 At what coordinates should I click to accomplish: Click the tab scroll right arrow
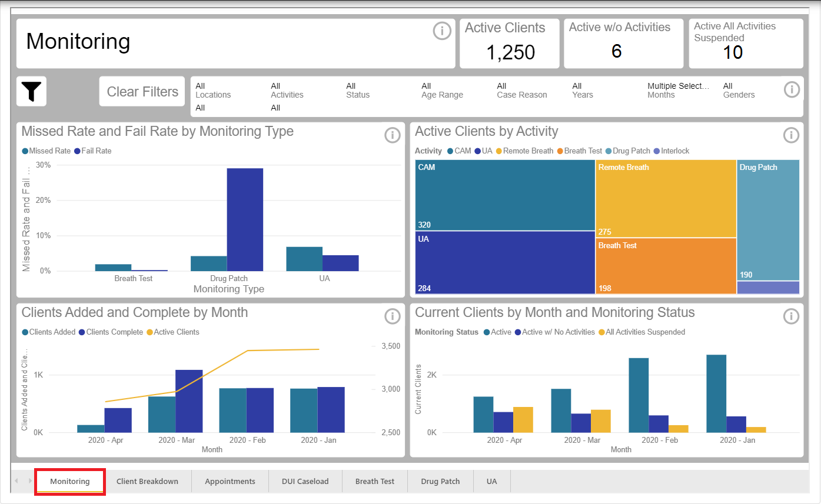(30, 481)
